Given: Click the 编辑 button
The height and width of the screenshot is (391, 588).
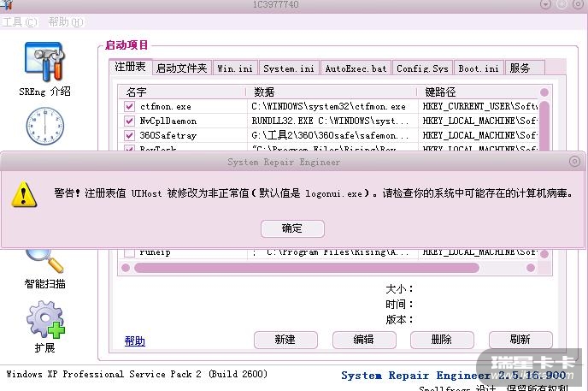Looking at the screenshot, I should click(x=364, y=340).
